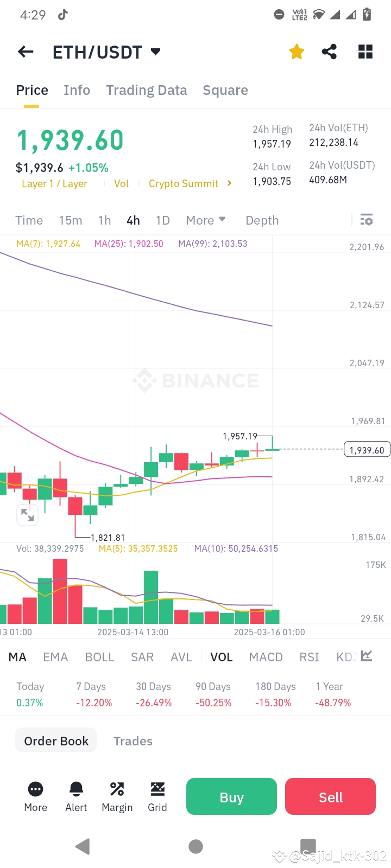Open chart settings icon
This screenshot has height=868, width=391.
tap(367, 220)
